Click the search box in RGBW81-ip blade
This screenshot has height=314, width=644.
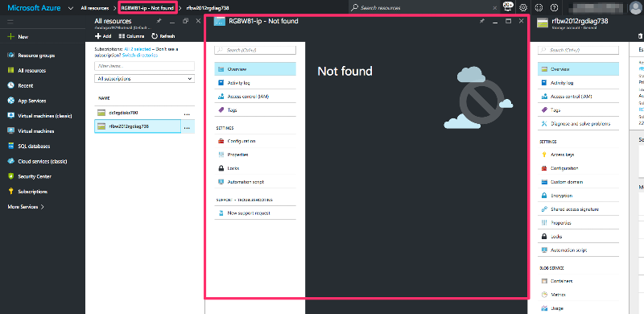255,50
